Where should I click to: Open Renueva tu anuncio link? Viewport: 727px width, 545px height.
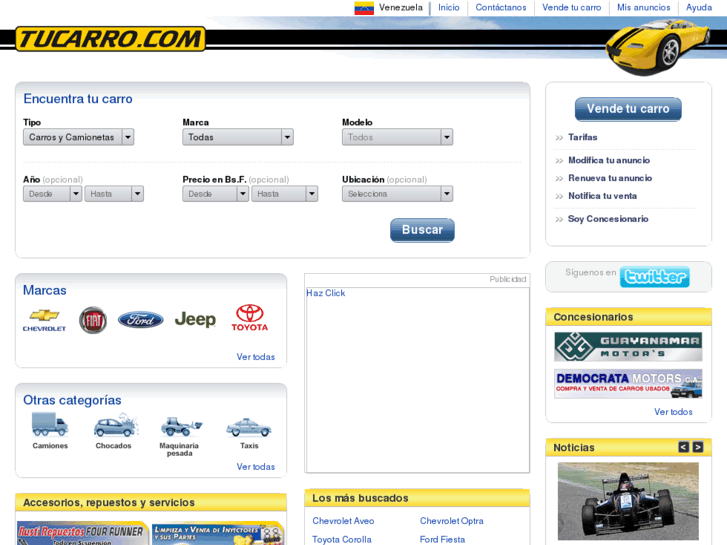pyautogui.click(x=610, y=178)
